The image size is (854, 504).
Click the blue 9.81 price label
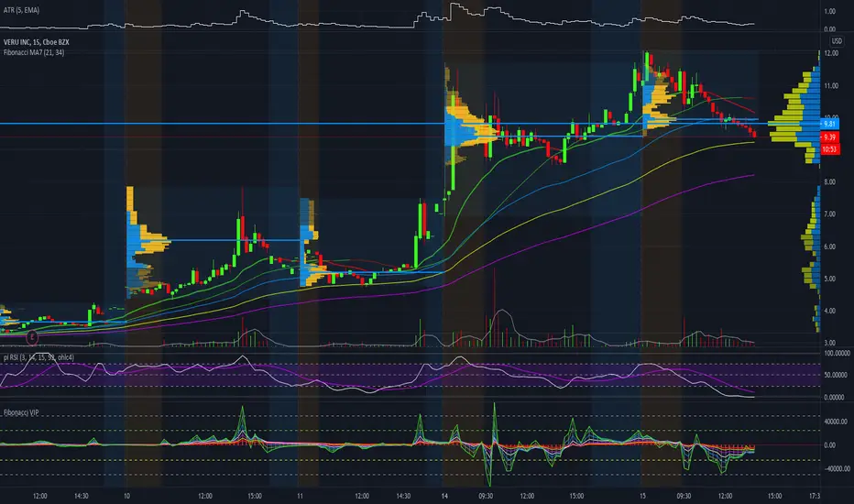point(829,124)
